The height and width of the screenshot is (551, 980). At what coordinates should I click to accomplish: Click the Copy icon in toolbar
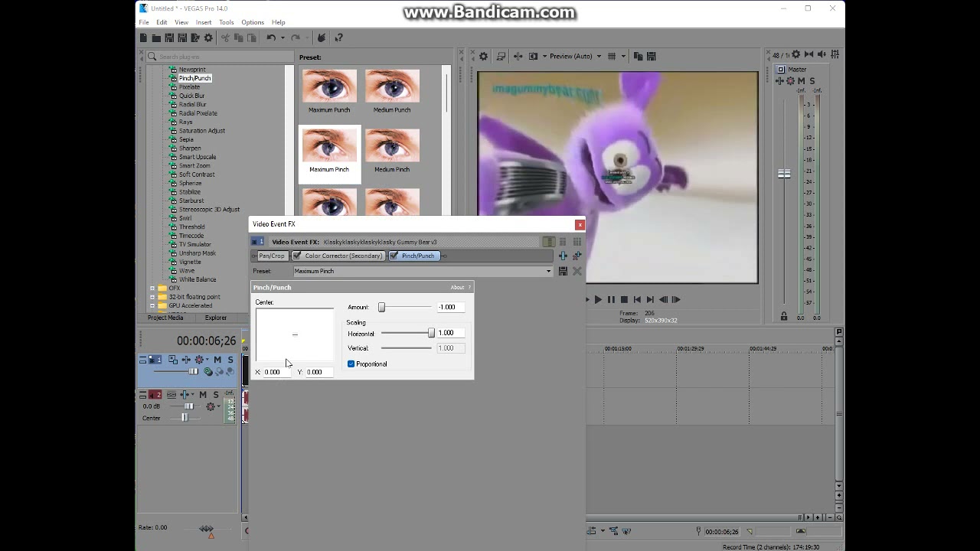click(x=238, y=37)
